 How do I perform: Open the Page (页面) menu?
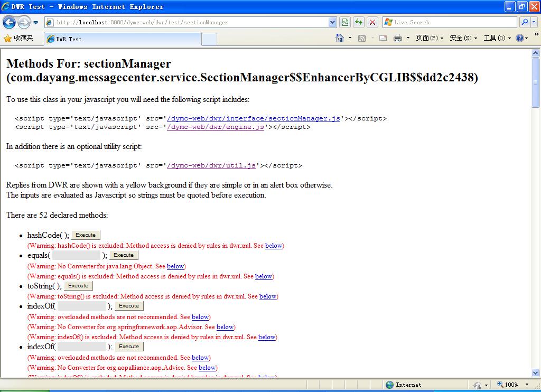tap(429, 38)
